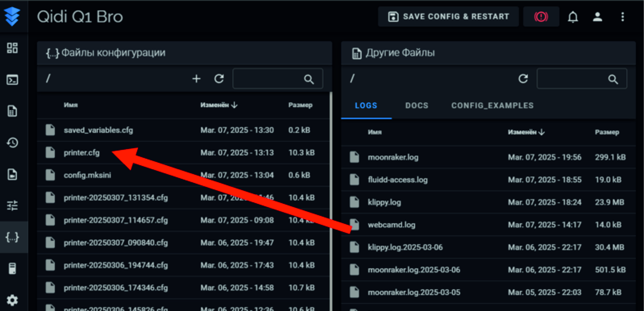Open the History sidebar icon

12,143
